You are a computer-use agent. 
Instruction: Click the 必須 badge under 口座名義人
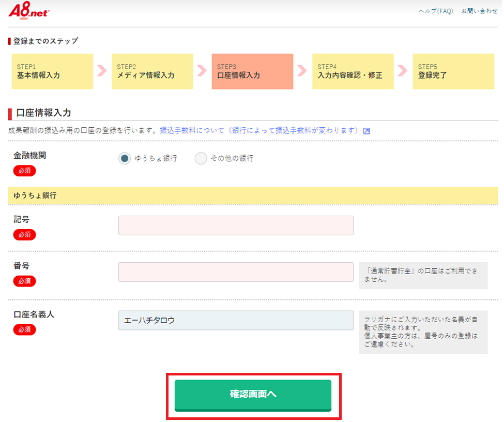tap(24, 330)
